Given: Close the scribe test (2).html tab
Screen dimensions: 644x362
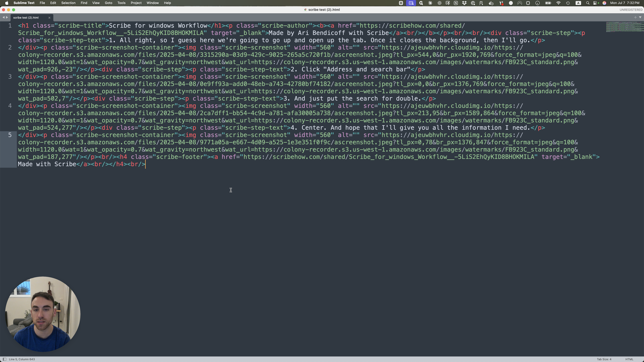Looking at the screenshot, I should pos(49,18).
